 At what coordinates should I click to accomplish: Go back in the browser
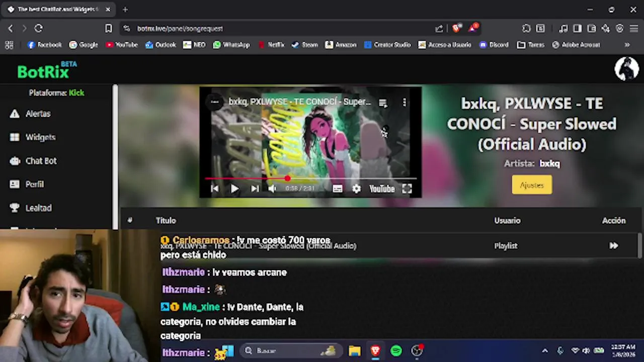point(11,29)
